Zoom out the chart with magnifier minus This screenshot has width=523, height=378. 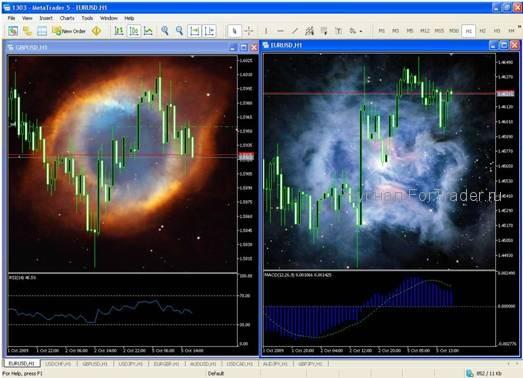179,31
